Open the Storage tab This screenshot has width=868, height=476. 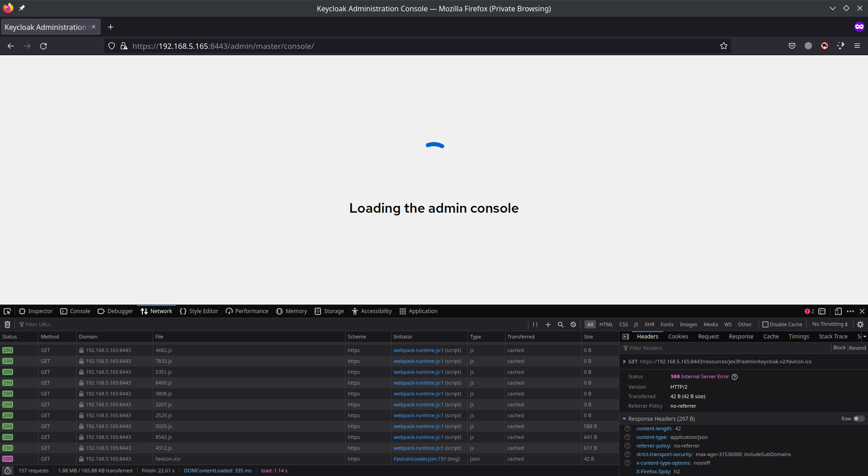(x=329, y=311)
